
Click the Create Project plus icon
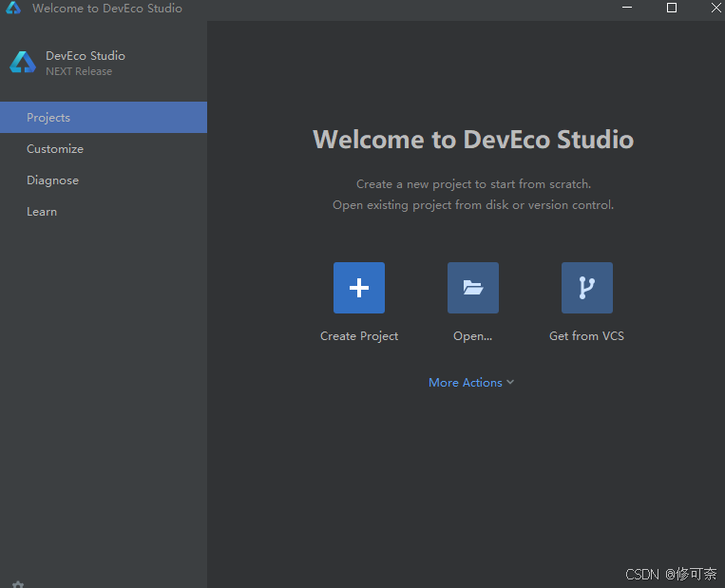[x=359, y=288]
